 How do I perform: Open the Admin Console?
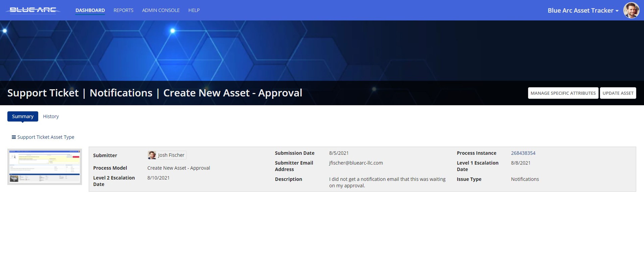click(x=161, y=10)
